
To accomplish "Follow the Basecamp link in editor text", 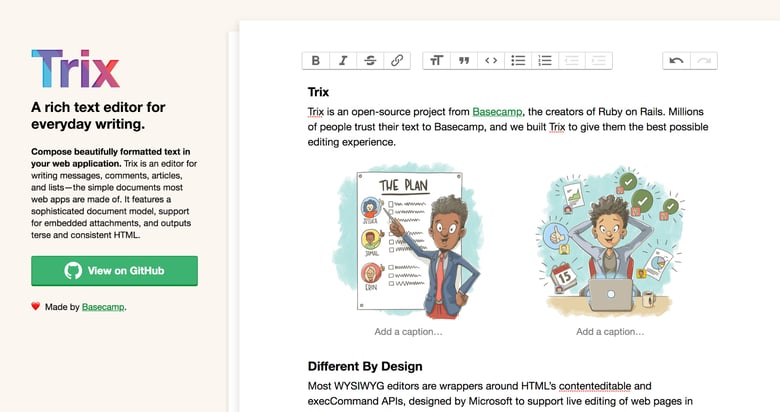I will coord(497,111).
